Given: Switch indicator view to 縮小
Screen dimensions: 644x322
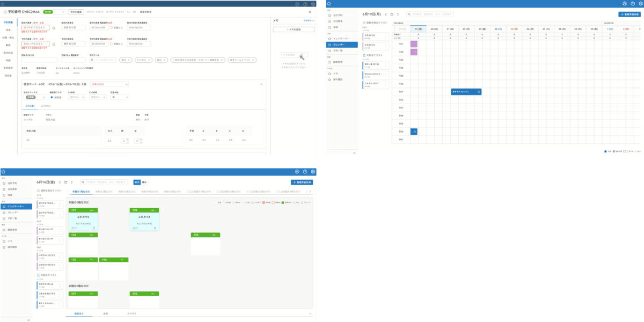Looking at the screenshot, I should [x=144, y=182].
